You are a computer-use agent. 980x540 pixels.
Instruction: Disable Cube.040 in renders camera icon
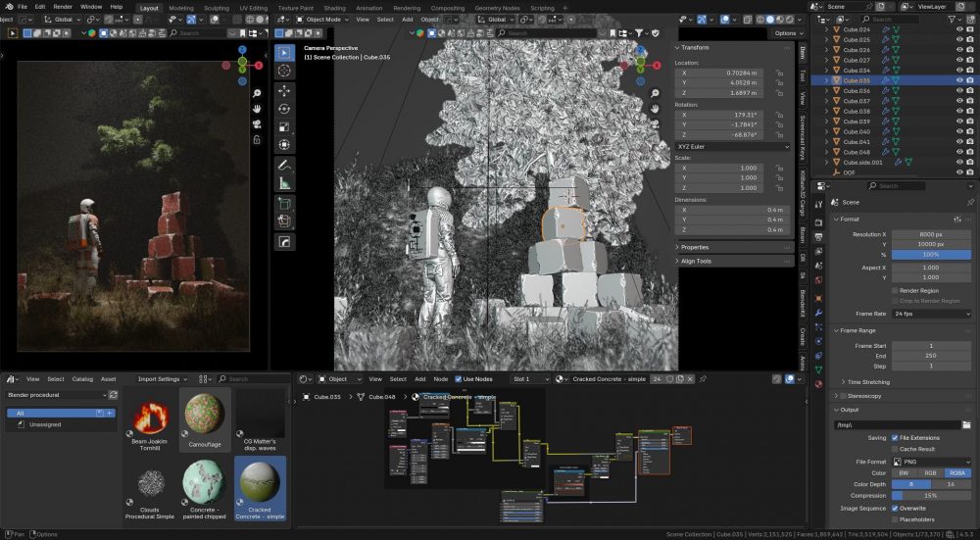pyautogui.click(x=970, y=132)
